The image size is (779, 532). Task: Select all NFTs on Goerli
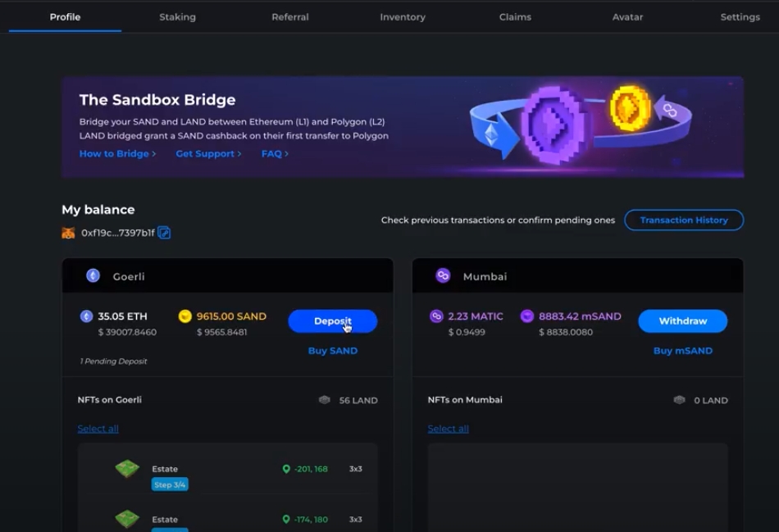pyautogui.click(x=98, y=429)
